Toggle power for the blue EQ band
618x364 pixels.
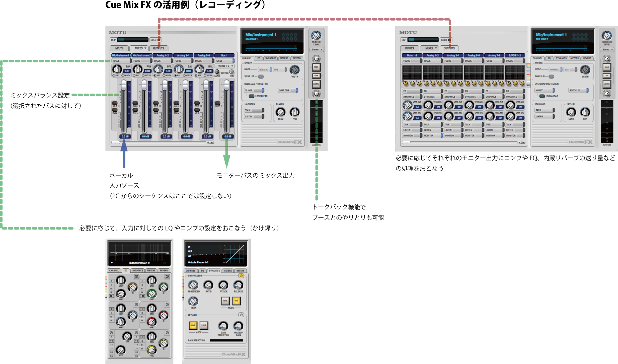(x=136, y=304)
